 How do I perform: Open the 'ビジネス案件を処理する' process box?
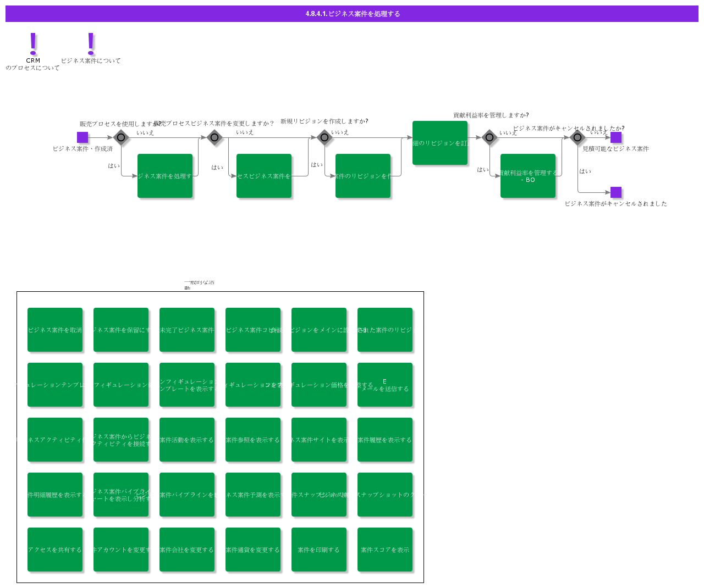tap(165, 176)
